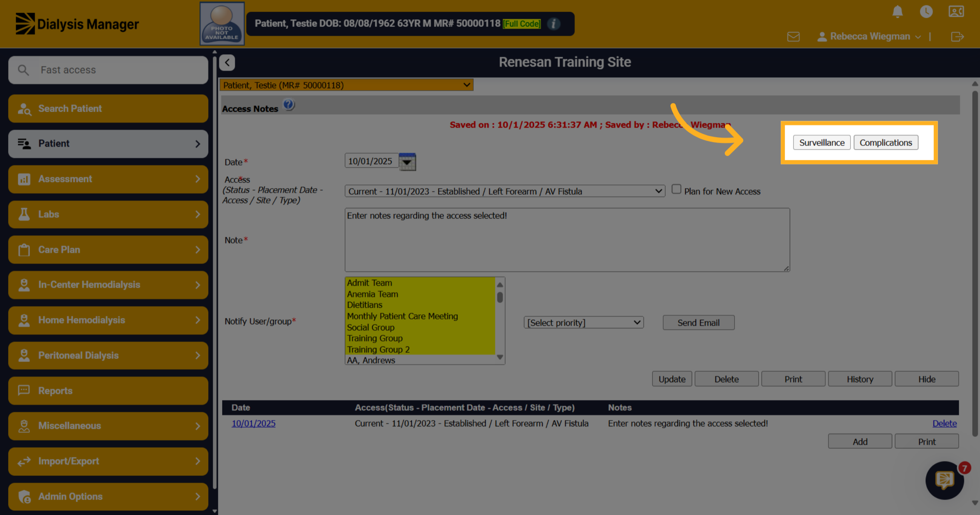The image size is (980, 515).
Task: Open the chat messages bubble
Action: click(944, 480)
